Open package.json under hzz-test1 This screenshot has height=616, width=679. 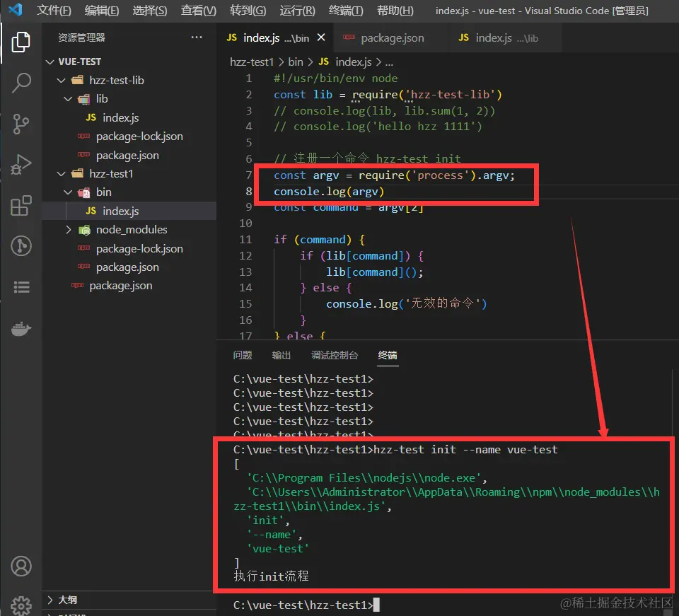click(127, 267)
